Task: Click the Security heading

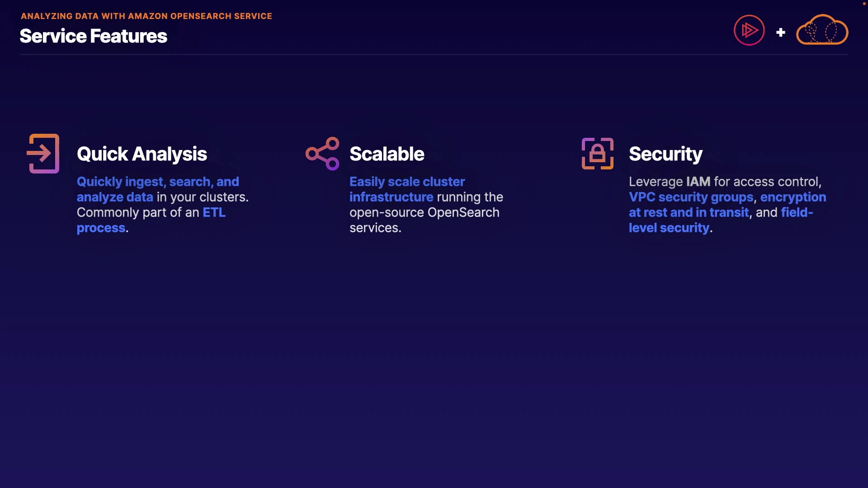Action: [665, 154]
